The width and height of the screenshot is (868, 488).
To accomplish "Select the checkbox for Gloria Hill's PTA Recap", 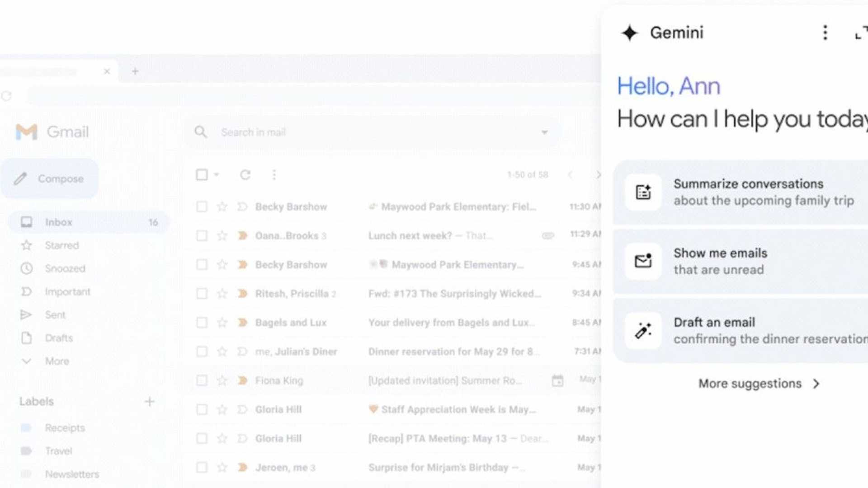I will 202,438.
